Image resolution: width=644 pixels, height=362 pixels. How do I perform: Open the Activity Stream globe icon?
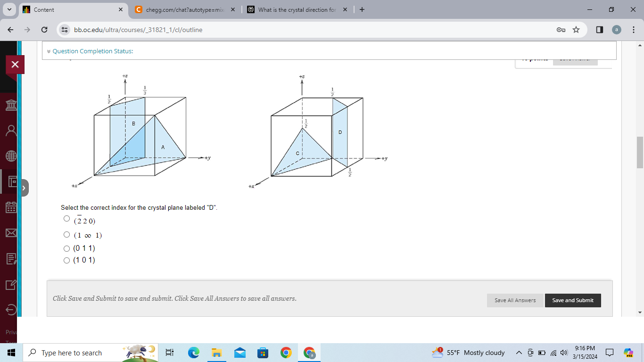(11, 156)
